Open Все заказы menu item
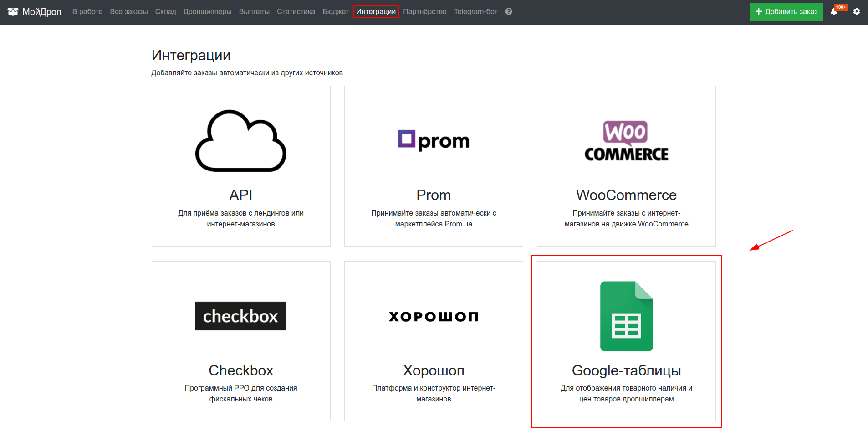868x442 pixels. [129, 12]
